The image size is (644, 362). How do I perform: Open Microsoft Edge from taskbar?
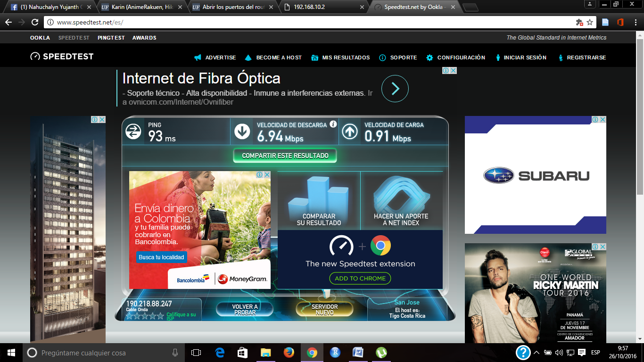(x=219, y=353)
